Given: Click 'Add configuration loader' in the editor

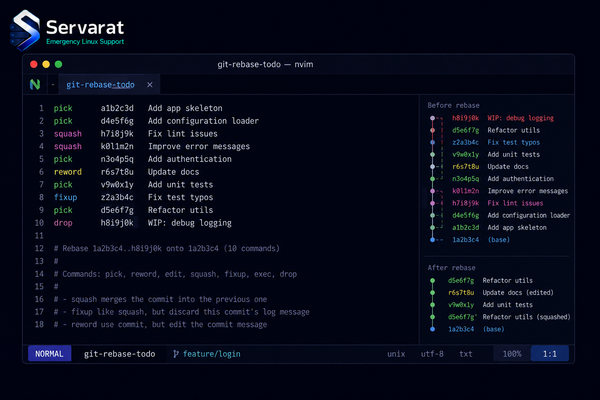Looking at the screenshot, I should click(203, 121).
